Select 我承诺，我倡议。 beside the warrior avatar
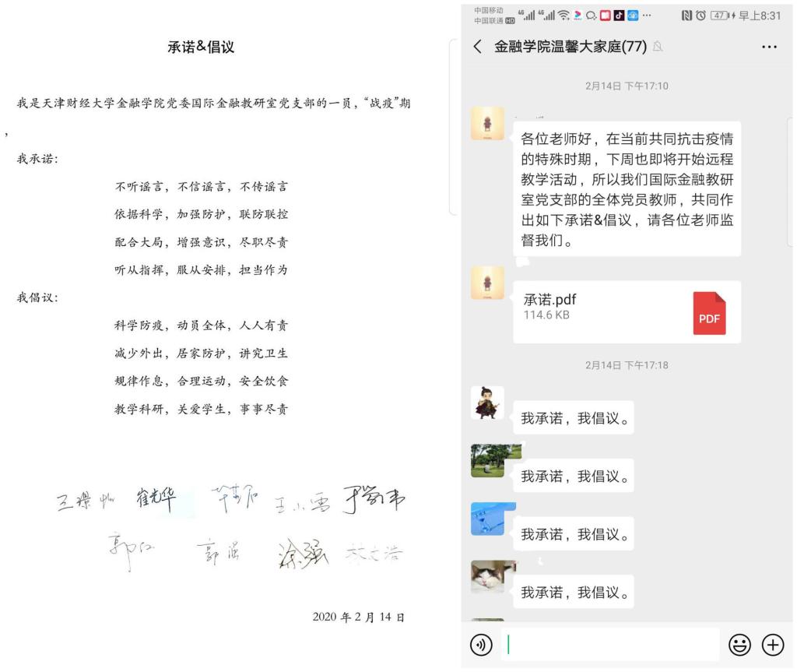This screenshot has height=672, width=797. 574,418
